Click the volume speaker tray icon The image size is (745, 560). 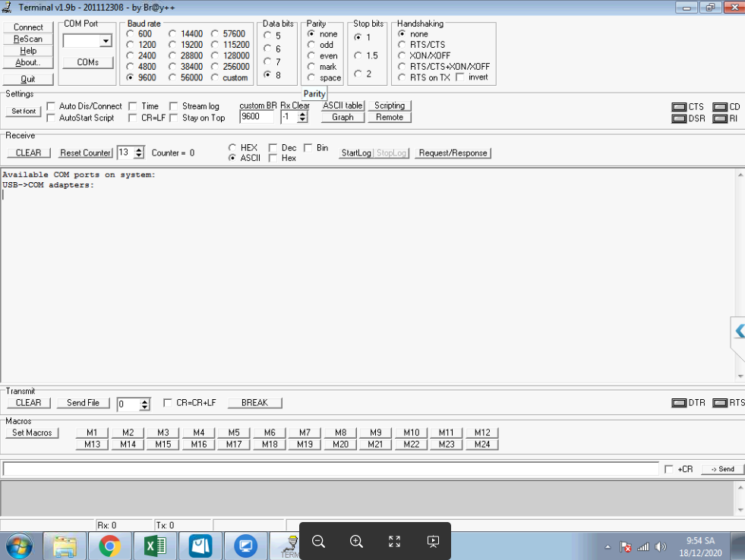pyautogui.click(x=661, y=546)
